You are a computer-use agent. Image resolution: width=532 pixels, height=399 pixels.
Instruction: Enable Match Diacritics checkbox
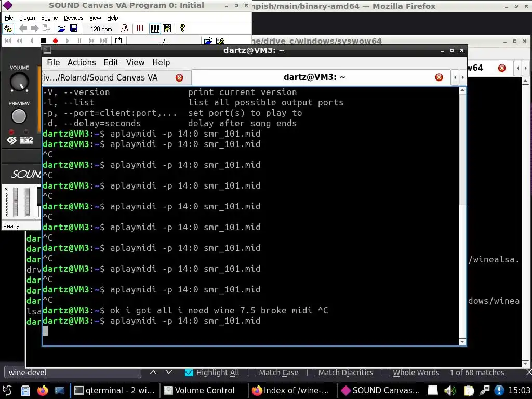(x=311, y=373)
